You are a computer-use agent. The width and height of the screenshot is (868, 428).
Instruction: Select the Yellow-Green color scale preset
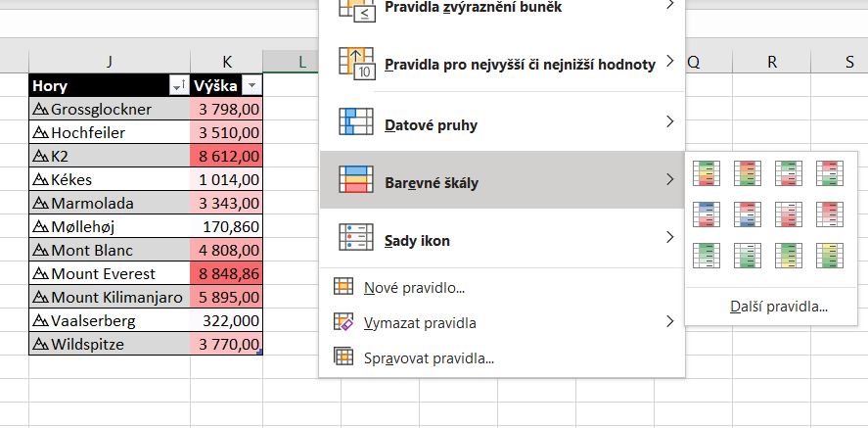828,255
